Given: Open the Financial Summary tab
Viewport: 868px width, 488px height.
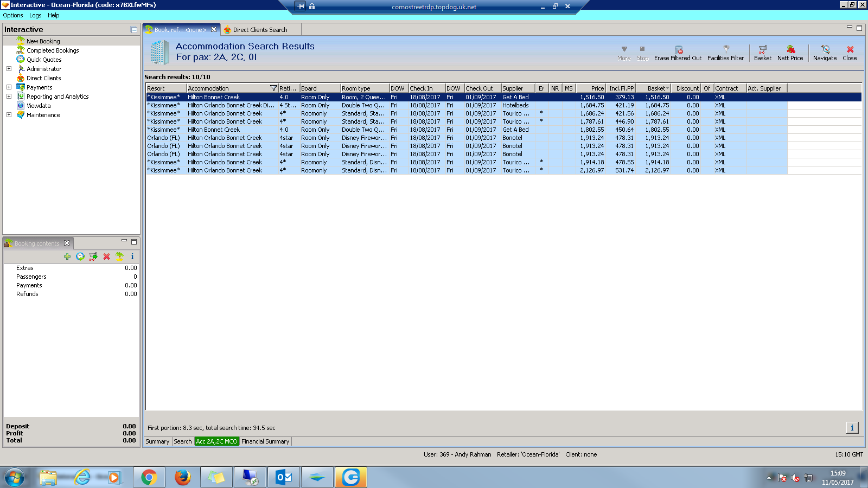Looking at the screenshot, I should tap(265, 441).
